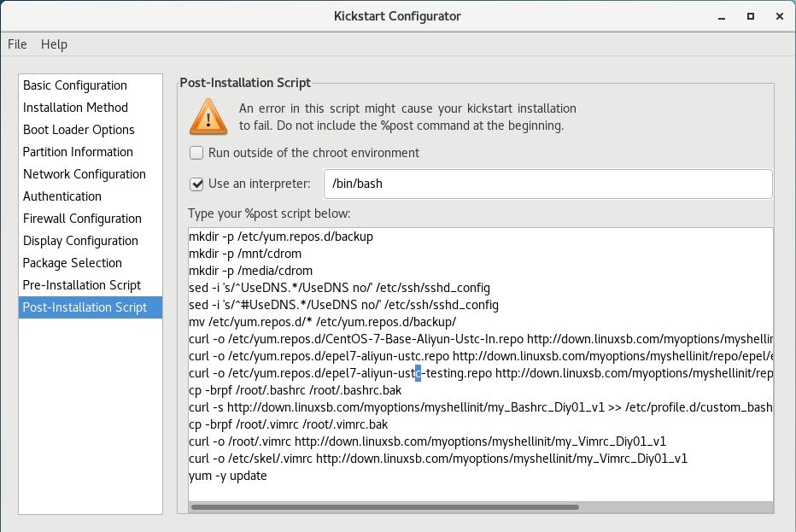The width and height of the screenshot is (796, 532).
Task: Show Firewall Configuration settings
Action: click(82, 219)
